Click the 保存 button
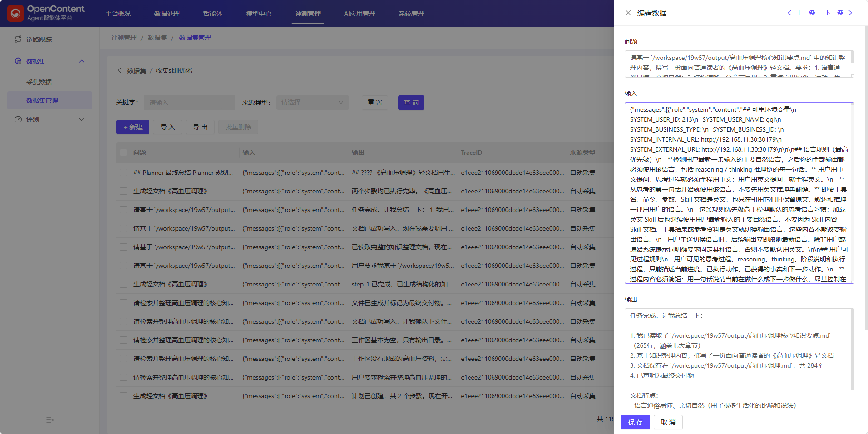868x434 pixels. 636,422
